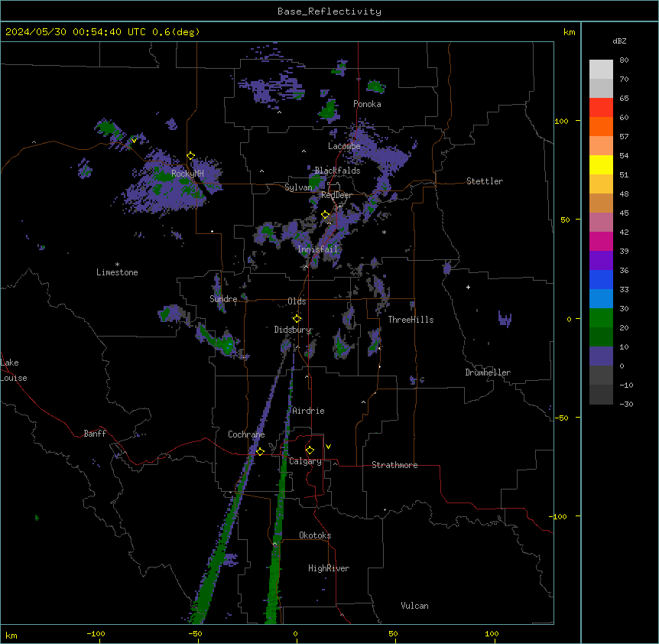The height and width of the screenshot is (644, 659).
Task: Click the Limestone label
Action: pos(117,272)
